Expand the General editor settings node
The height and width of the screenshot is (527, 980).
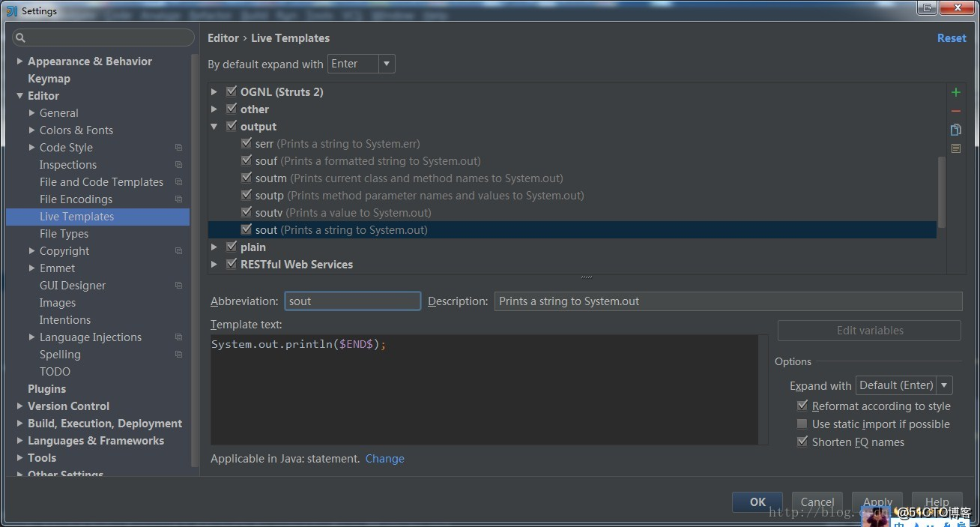32,113
